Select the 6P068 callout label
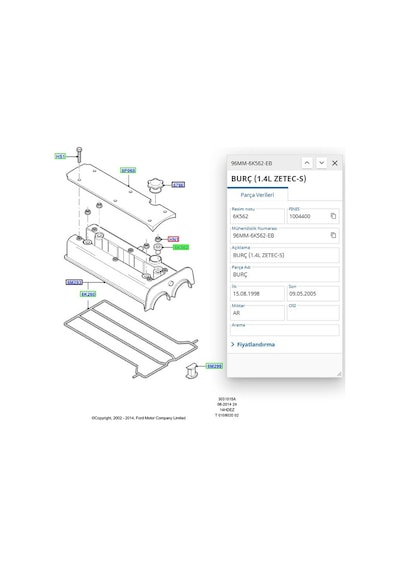The image size is (400, 570). [128, 170]
